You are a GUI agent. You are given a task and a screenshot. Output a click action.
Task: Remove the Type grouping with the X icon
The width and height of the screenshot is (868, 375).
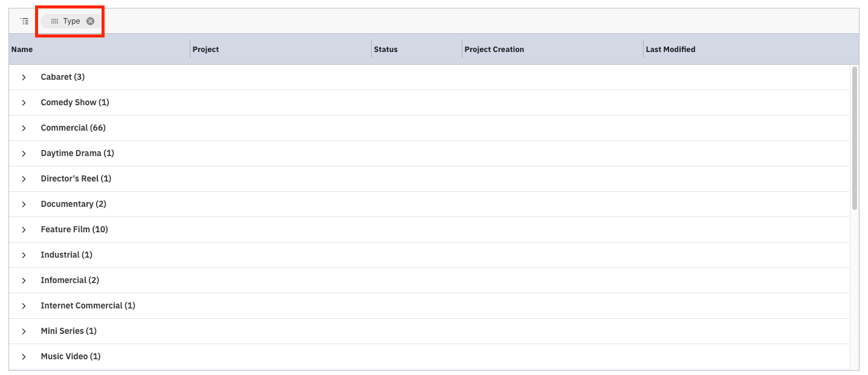90,21
